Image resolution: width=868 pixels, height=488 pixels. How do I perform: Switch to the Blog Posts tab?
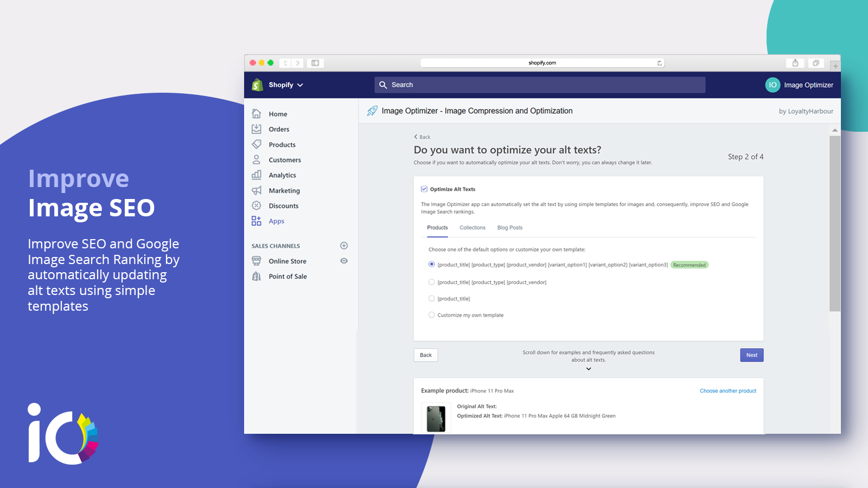pyautogui.click(x=509, y=228)
